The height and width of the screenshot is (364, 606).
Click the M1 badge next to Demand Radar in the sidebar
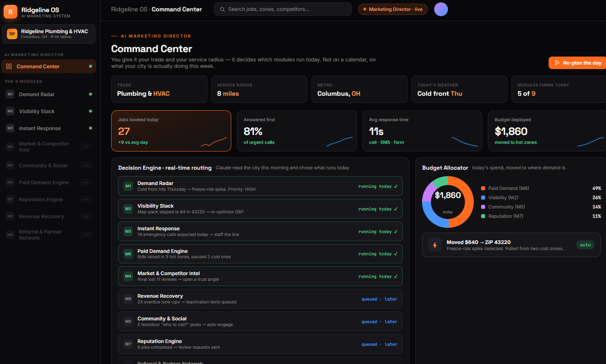pos(10,94)
